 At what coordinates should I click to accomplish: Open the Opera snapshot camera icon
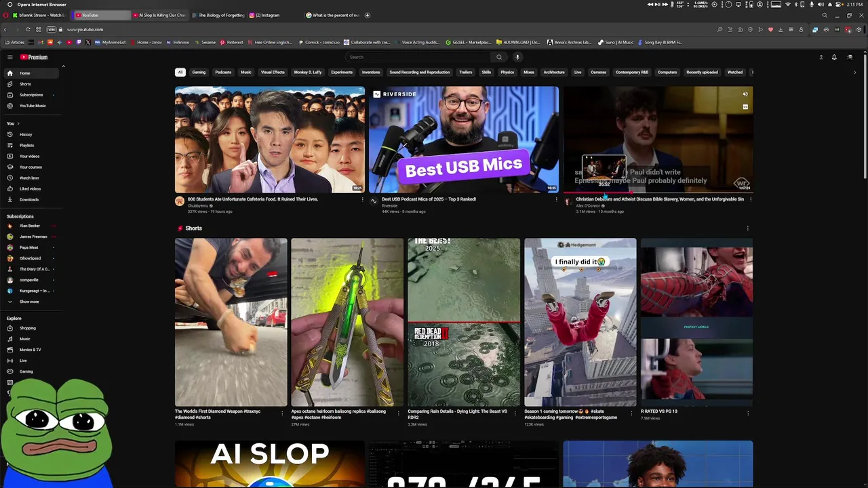(740, 29)
